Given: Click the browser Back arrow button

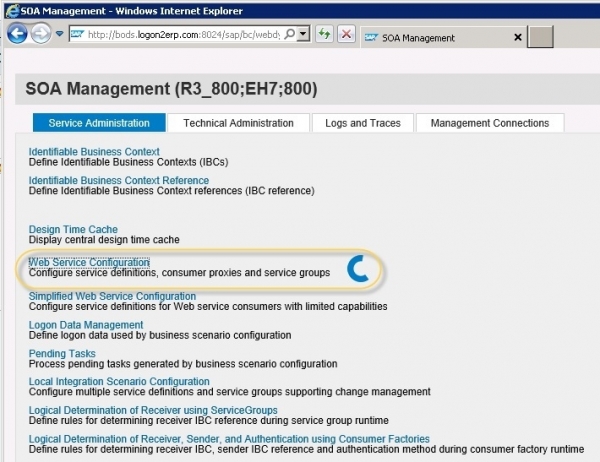Looking at the screenshot, I should pyautogui.click(x=17, y=34).
